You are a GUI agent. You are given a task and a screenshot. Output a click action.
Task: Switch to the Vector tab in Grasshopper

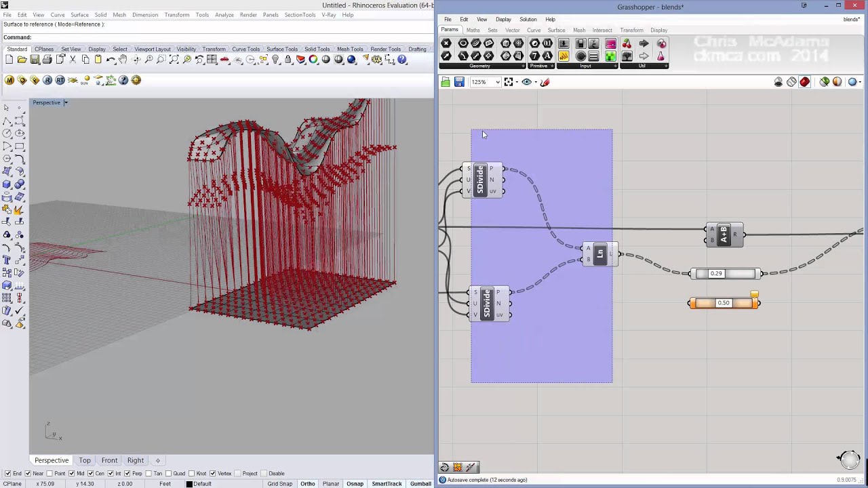coord(513,30)
